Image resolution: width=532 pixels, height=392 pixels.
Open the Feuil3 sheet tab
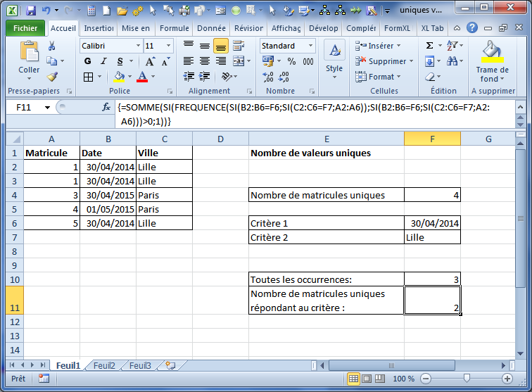coord(140,365)
